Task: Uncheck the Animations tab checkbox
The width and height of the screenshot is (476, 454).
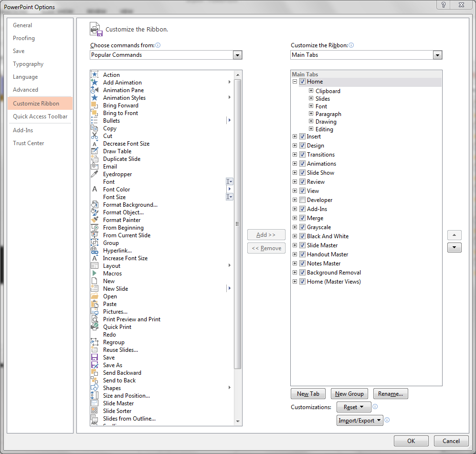Action: coord(302,164)
